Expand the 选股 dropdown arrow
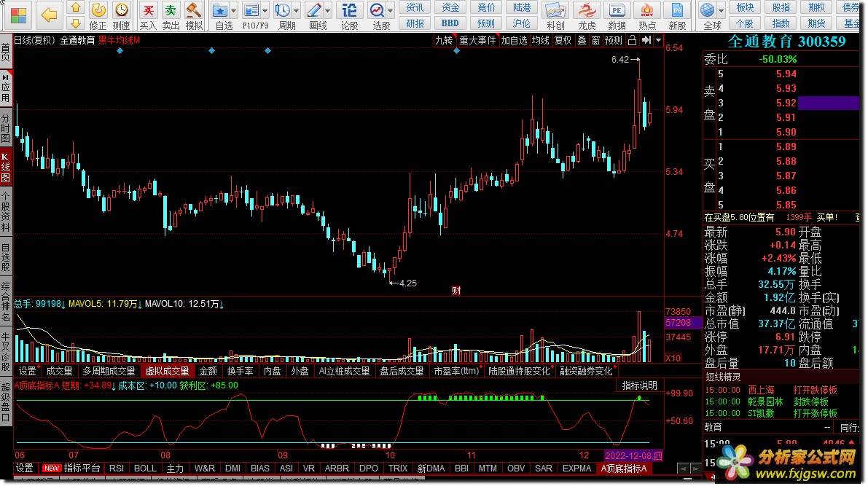868x486 pixels. (x=390, y=11)
